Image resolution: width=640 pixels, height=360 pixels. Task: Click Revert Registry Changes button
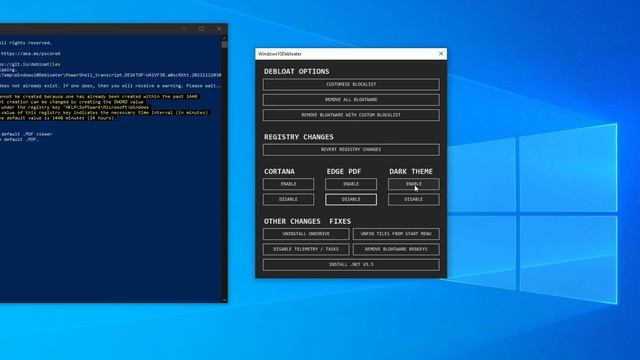[351, 149]
